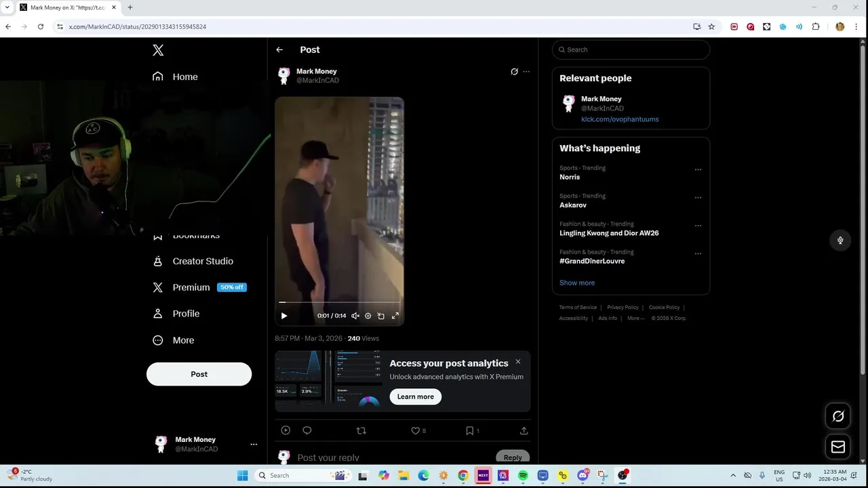Open video settings gear icon
Image resolution: width=868 pixels, height=488 pixels.
[368, 316]
